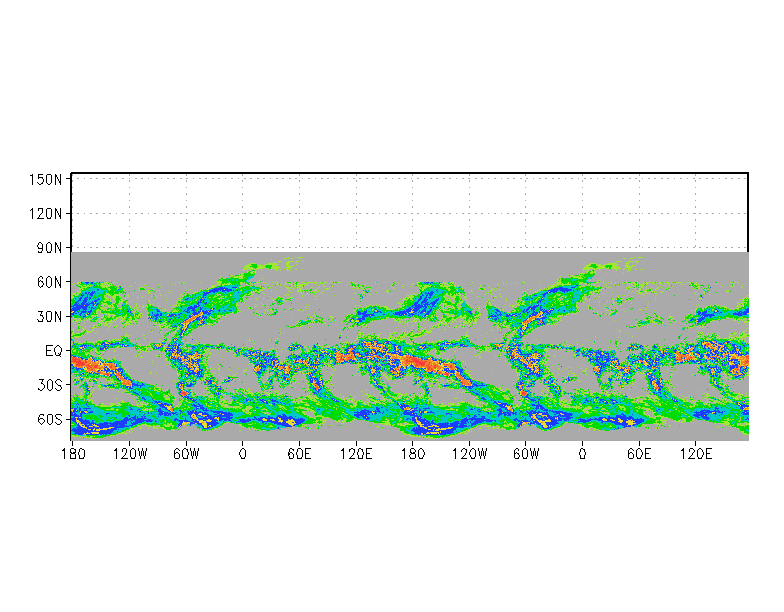
Task: Click the 180 label between 120E and 120W
Action: click(x=413, y=454)
